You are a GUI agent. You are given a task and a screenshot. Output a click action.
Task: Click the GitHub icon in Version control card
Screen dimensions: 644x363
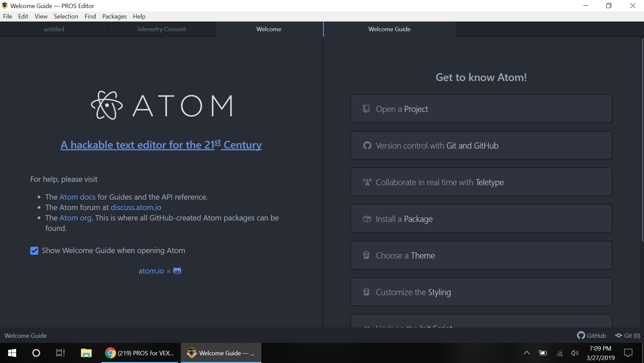tap(367, 146)
